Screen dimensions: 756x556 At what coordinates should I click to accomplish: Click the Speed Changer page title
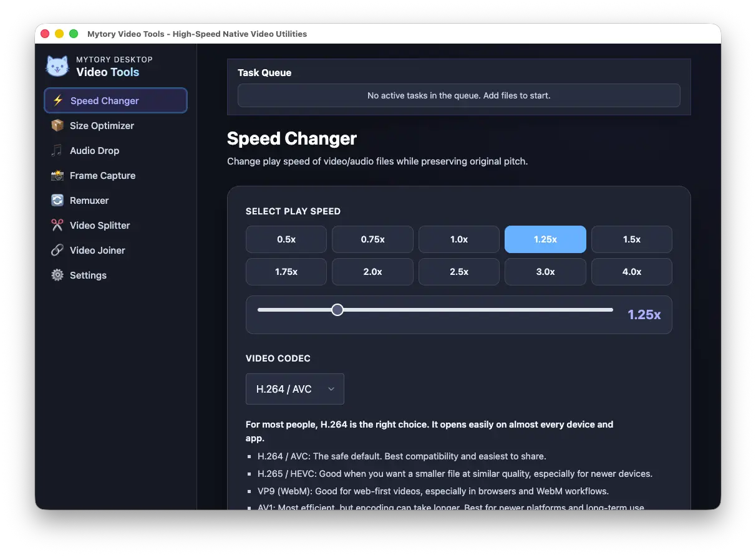pos(292,138)
